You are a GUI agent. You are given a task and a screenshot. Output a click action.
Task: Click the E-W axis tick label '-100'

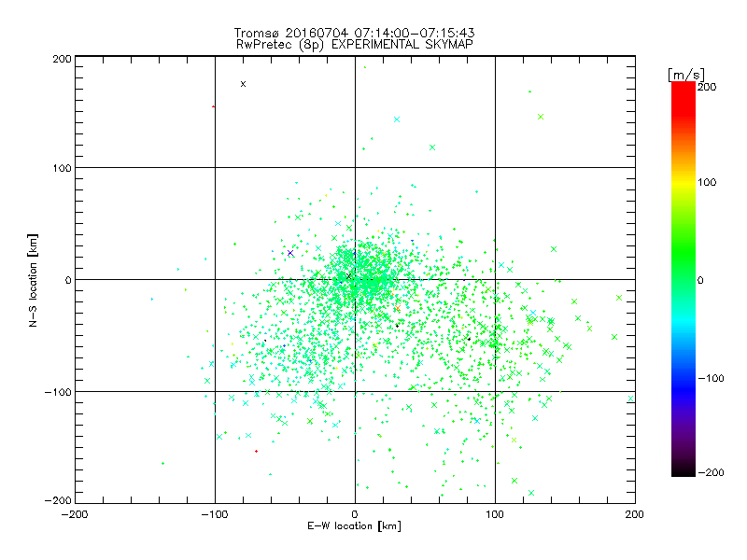pos(215,515)
